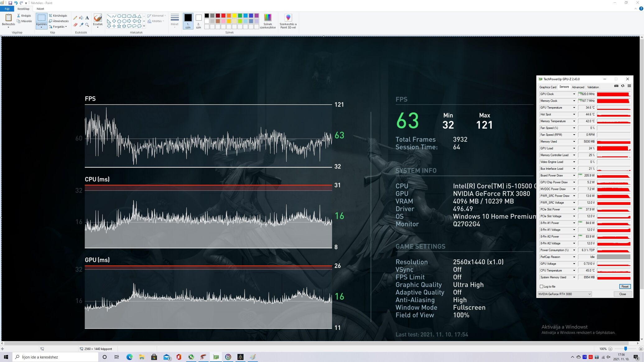The width and height of the screenshot is (644, 362).
Task: Click the Save icon in Paint's quick access toolbar
Action: [x=10, y=3]
